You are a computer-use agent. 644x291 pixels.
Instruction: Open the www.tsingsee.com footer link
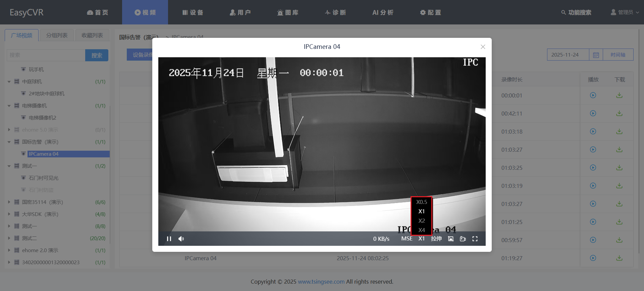pos(321,282)
